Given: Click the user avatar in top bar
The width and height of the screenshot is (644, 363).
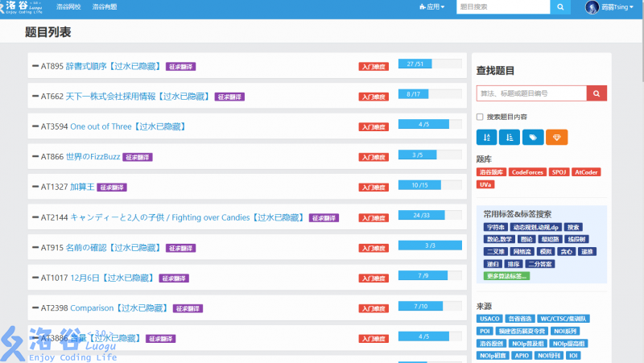Looking at the screenshot, I should tap(592, 6).
